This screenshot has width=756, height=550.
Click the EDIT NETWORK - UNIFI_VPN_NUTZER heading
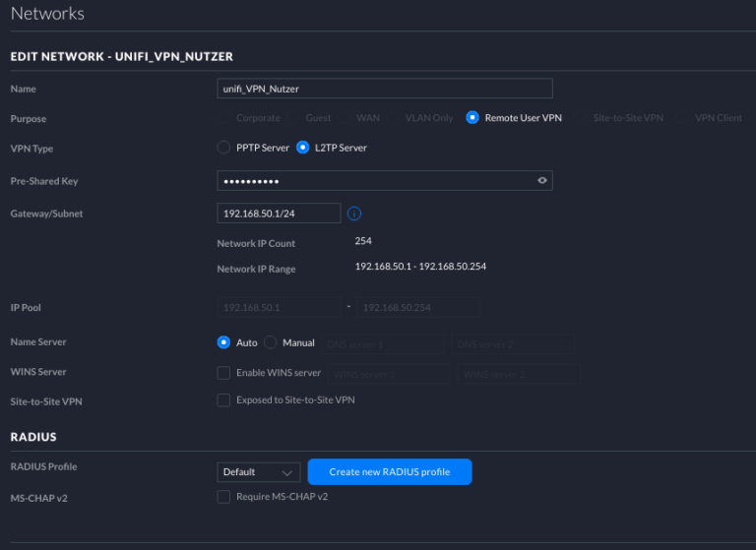click(x=121, y=56)
